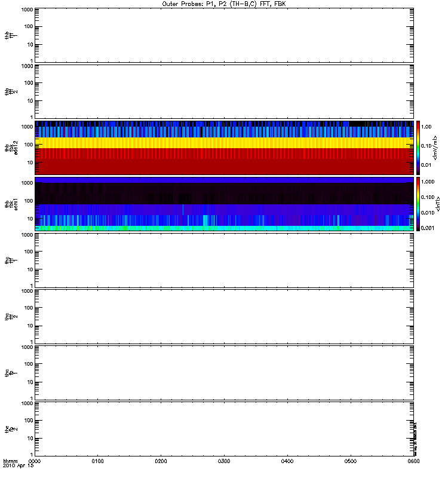Click the dark band in the scm1 spectrogram
Image resolution: width=448 pixels, height=478 pixels.
coord(225,193)
